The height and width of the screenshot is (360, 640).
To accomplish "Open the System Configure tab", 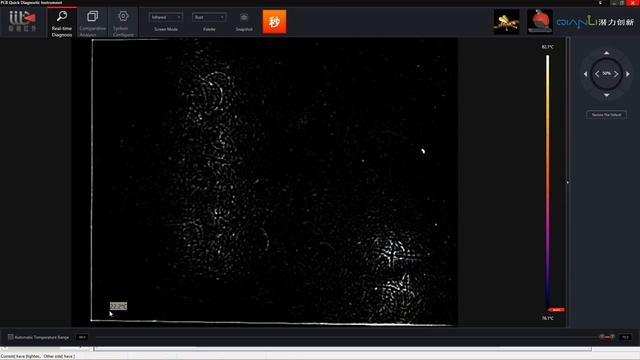I will pyautogui.click(x=123, y=23).
